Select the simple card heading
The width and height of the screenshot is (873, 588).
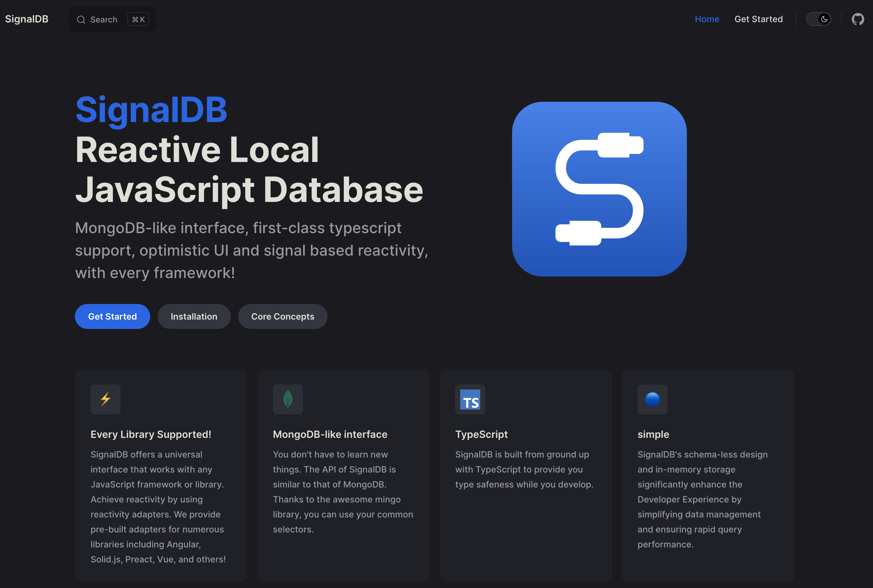[x=653, y=434]
